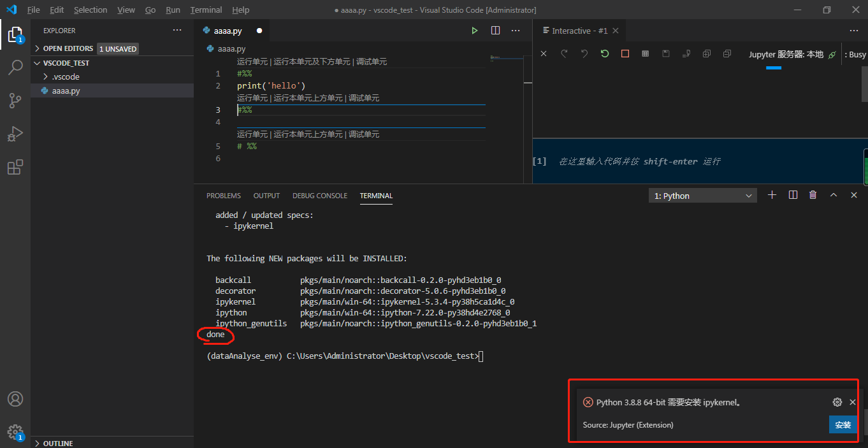Split the terminal panel
The height and width of the screenshot is (448, 868).
point(793,195)
